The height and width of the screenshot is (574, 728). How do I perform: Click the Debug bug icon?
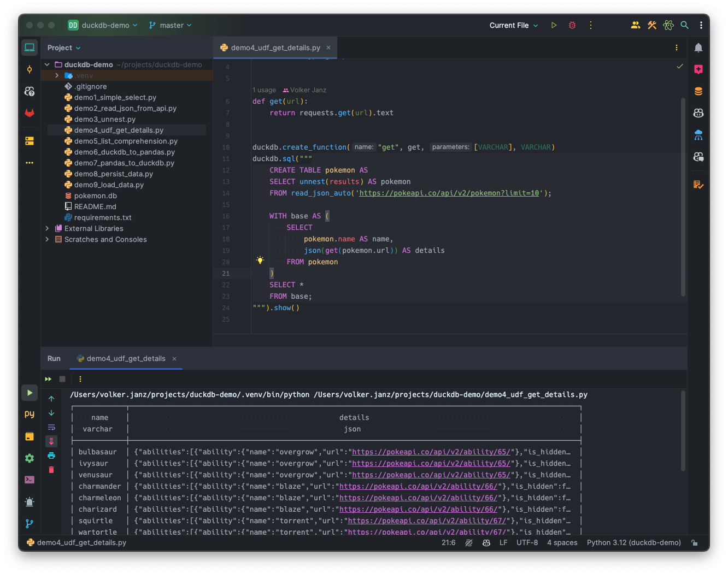point(572,25)
